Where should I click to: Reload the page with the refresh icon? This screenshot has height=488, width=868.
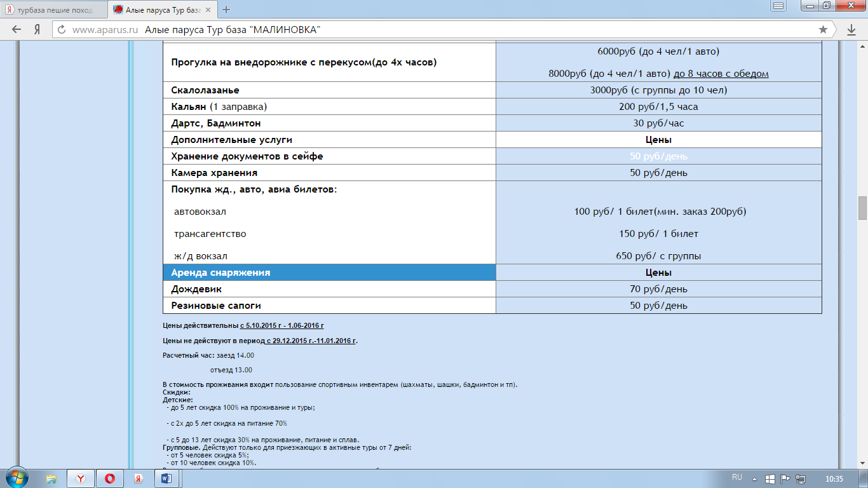click(61, 29)
